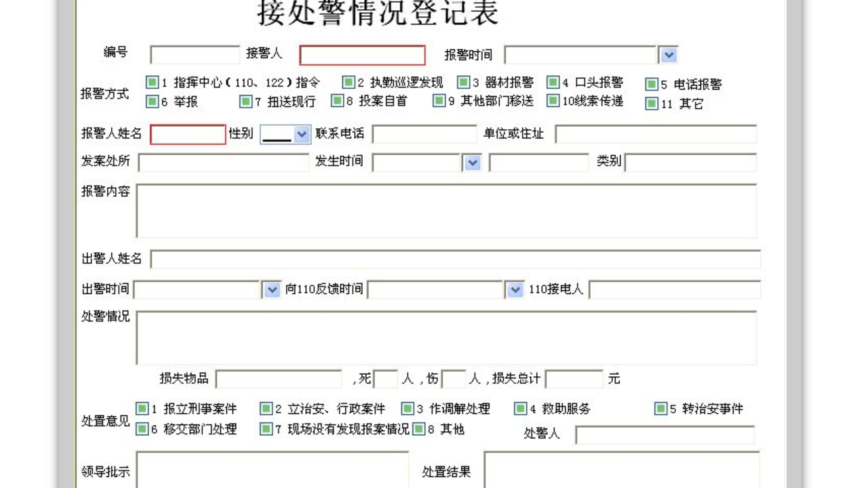Image resolution: width=868 pixels, height=488 pixels.
Task: Toggle the "6 举报" checkbox
Action: point(151,102)
